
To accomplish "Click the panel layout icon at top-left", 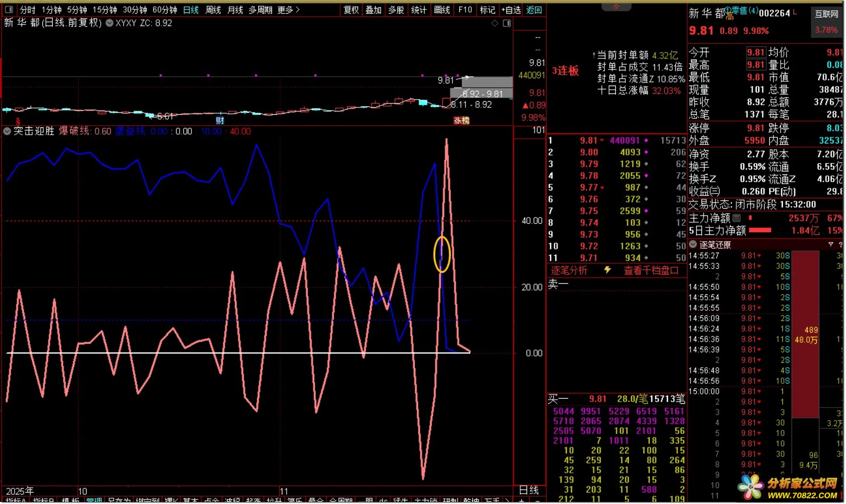I will (9, 9).
